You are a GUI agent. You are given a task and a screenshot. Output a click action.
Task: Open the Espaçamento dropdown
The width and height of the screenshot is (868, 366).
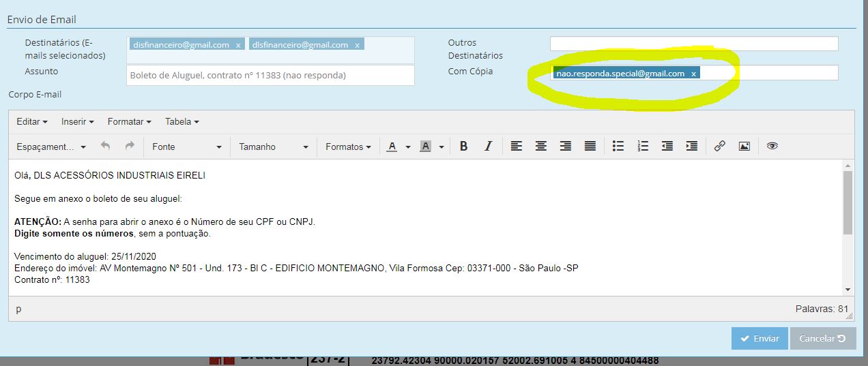tap(51, 147)
